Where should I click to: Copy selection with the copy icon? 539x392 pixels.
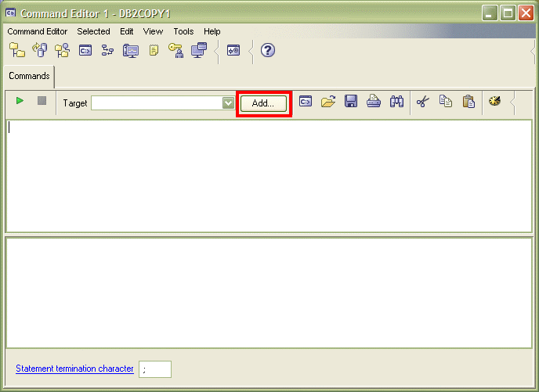pyautogui.click(x=446, y=101)
